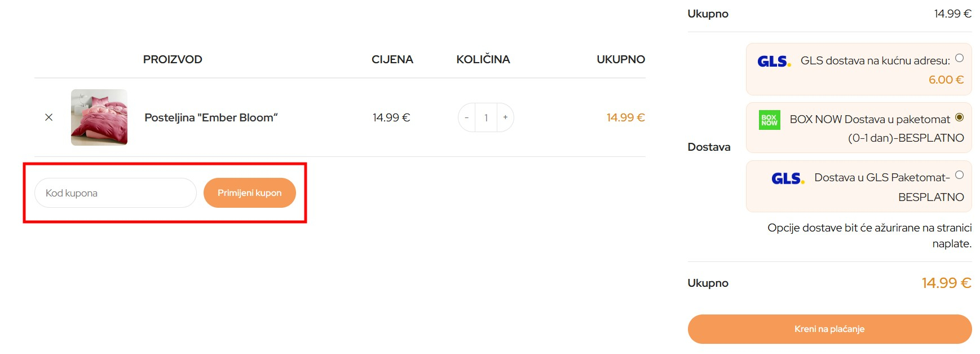Click the Dostava u GLS Paketomat label
Screen dimensions: 980x354
[882, 178]
